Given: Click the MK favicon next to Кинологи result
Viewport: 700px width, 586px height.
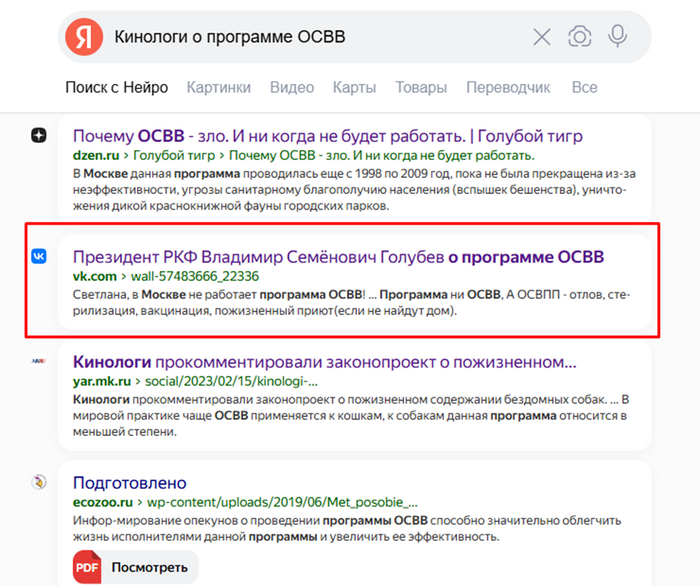Looking at the screenshot, I should point(38,361).
